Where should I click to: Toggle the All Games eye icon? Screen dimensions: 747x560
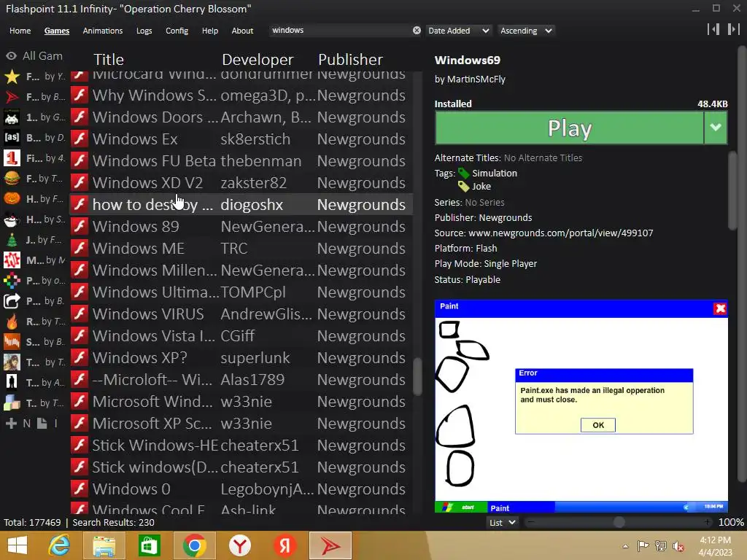(x=11, y=56)
